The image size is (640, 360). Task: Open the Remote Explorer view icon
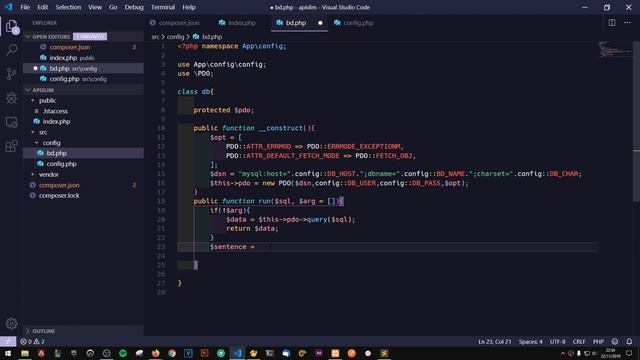pos(11,122)
